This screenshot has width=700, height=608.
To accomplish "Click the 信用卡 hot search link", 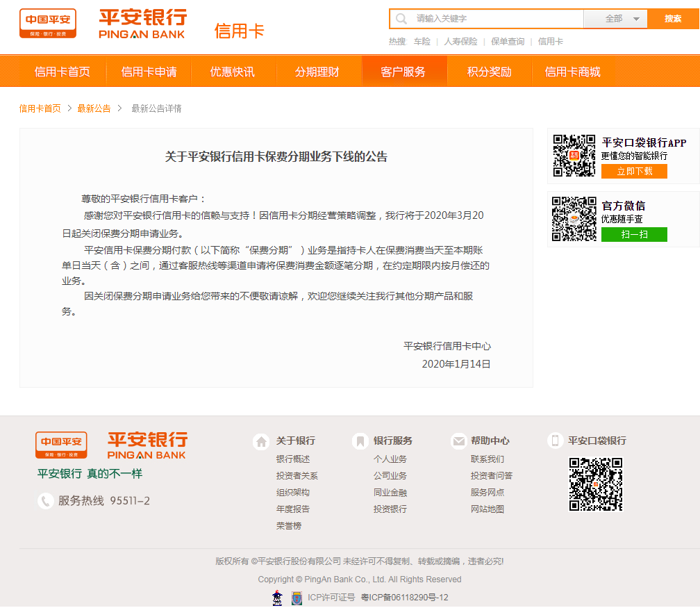I will click(551, 42).
